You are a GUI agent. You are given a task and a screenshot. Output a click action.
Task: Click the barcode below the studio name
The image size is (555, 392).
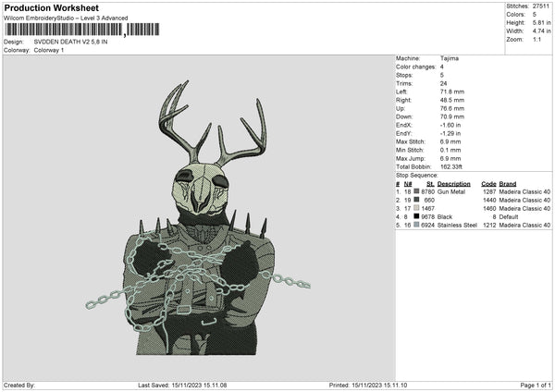[82, 30]
